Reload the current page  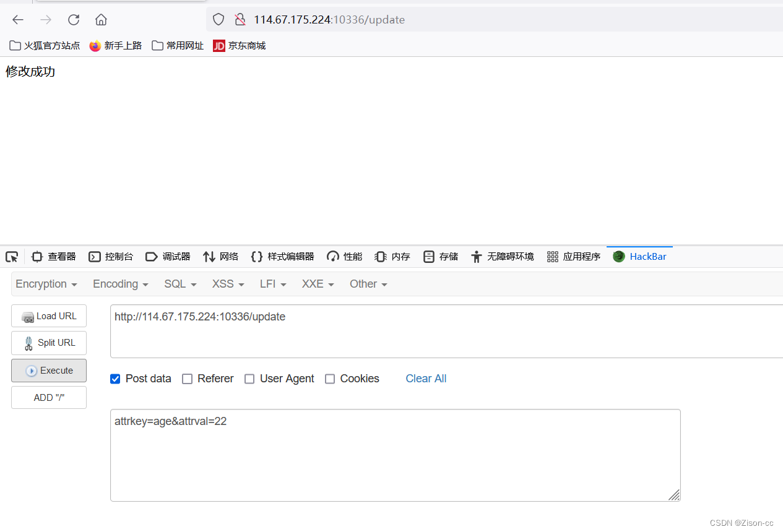click(73, 19)
